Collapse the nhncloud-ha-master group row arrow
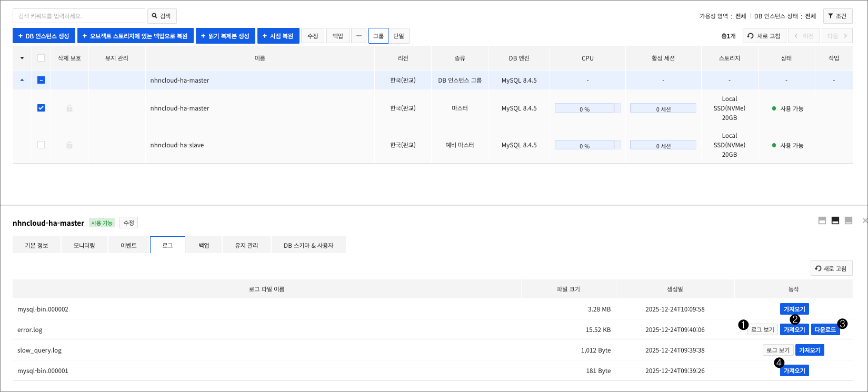Screen dimensions: 868x392 click(22, 80)
